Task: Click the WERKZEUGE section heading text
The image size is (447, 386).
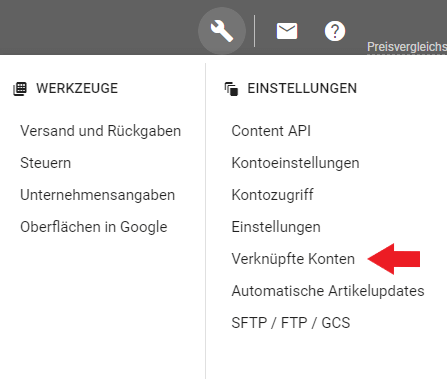Action: click(x=77, y=89)
